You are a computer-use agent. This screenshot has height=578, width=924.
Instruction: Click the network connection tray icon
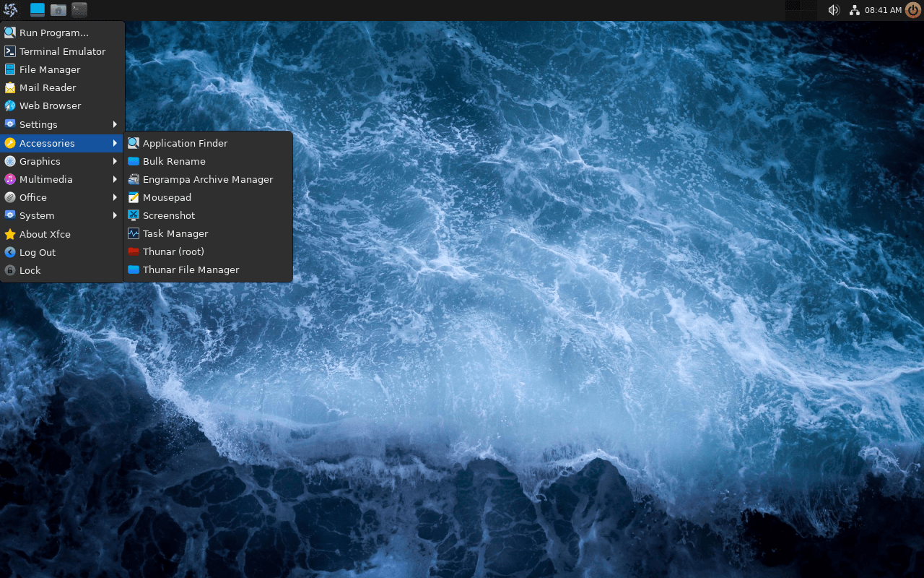pyautogui.click(x=855, y=10)
